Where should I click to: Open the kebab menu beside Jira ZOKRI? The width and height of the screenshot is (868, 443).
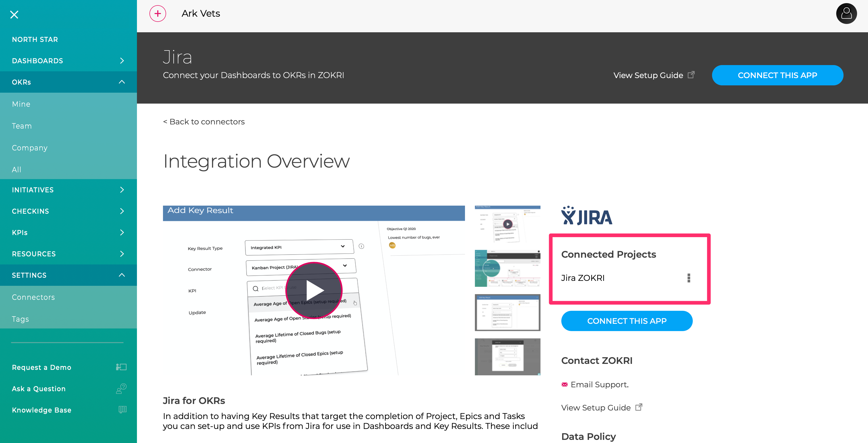(689, 278)
